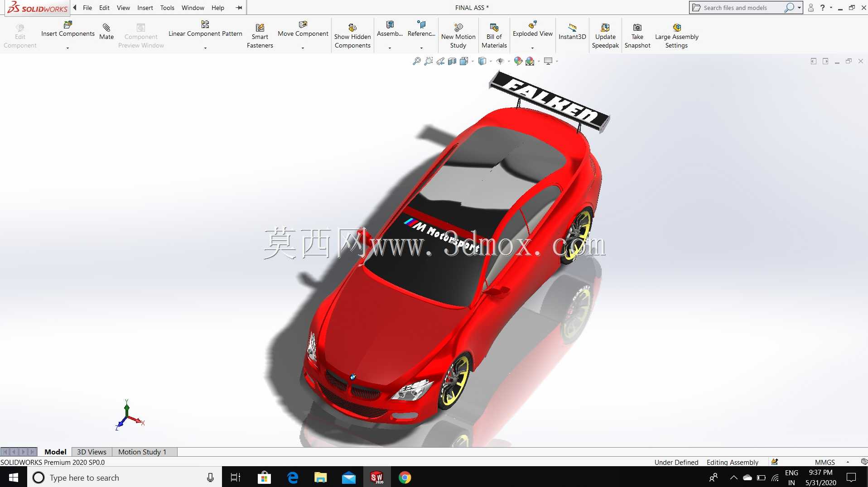Click SolidWorks Help question mark
The width and height of the screenshot is (868, 487).
pyautogui.click(x=823, y=8)
